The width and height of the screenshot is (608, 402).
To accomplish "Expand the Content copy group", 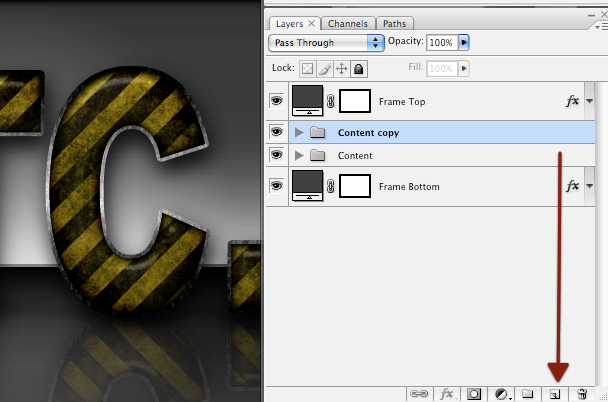I will click(299, 133).
